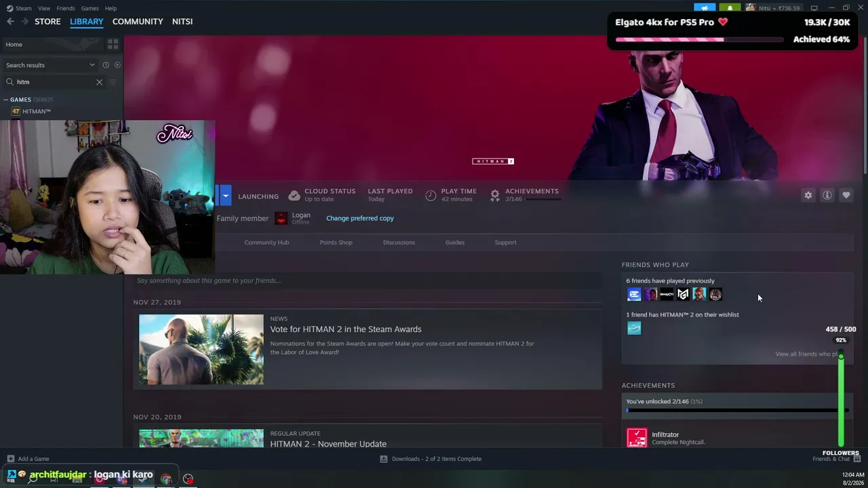Open the HITMAN 47 game icon
Image resolution: width=868 pixels, height=488 pixels.
pos(16,111)
